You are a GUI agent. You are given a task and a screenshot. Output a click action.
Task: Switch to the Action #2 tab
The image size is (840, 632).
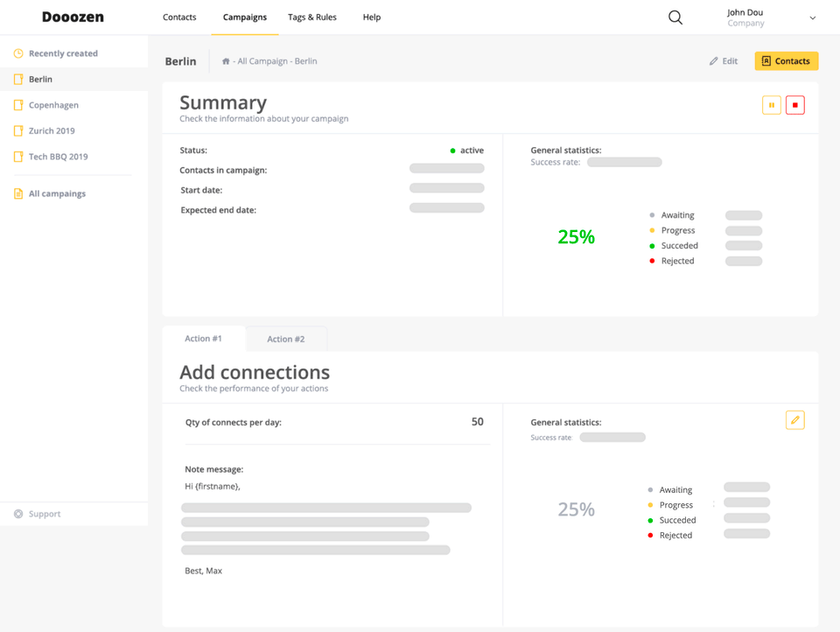click(x=286, y=340)
